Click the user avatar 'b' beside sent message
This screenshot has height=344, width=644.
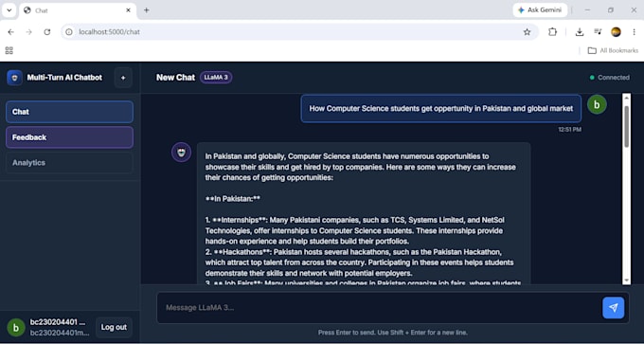pos(597,105)
